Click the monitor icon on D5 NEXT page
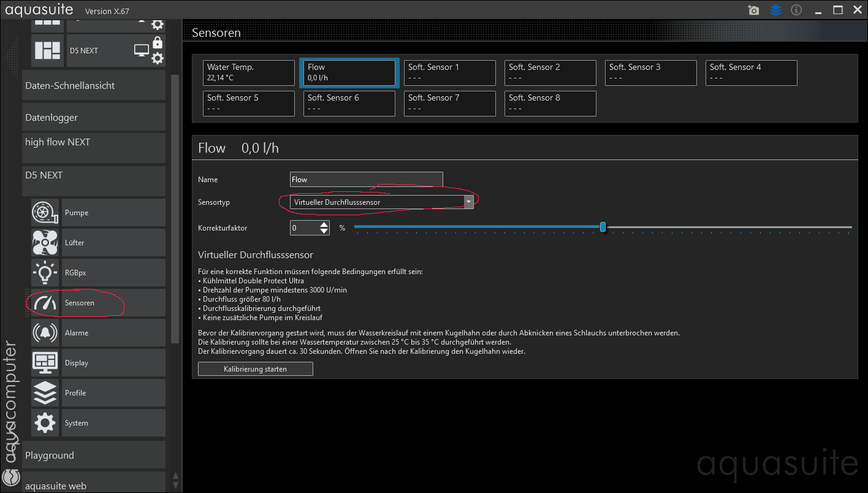The image size is (868, 493). pyautogui.click(x=142, y=50)
